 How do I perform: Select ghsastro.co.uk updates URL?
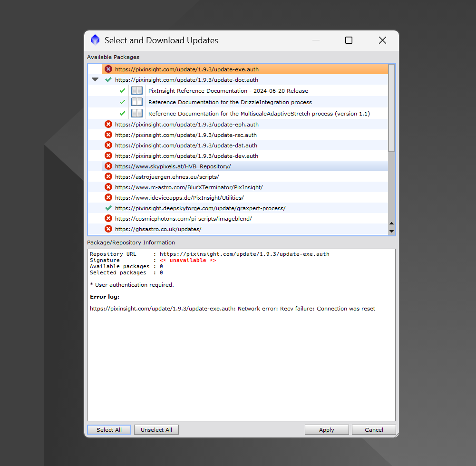[x=158, y=229]
